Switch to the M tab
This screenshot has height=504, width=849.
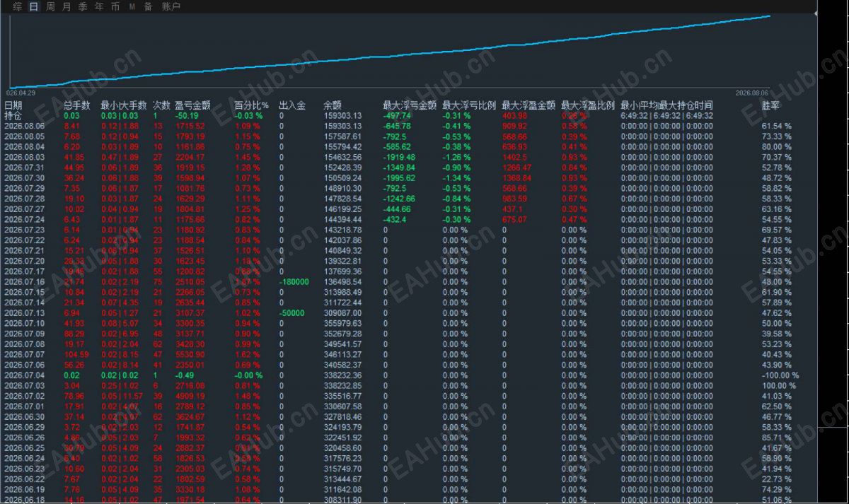tap(132, 6)
